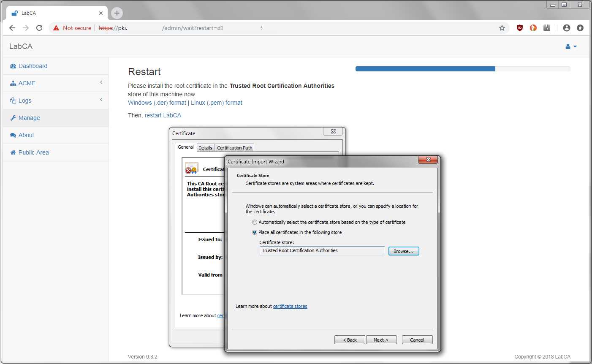This screenshot has height=364, width=592.
Task: Open the user dropdown in the top right
Action: [570, 46]
